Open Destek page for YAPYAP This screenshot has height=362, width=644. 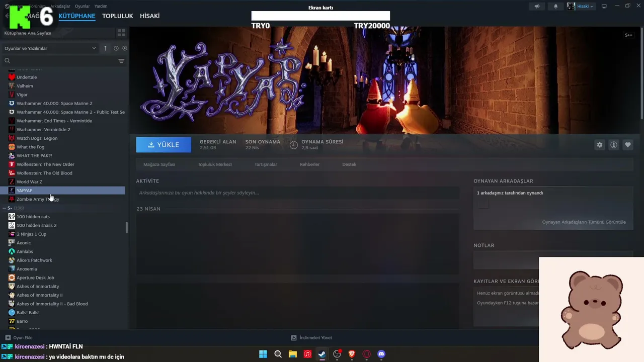pos(349,164)
